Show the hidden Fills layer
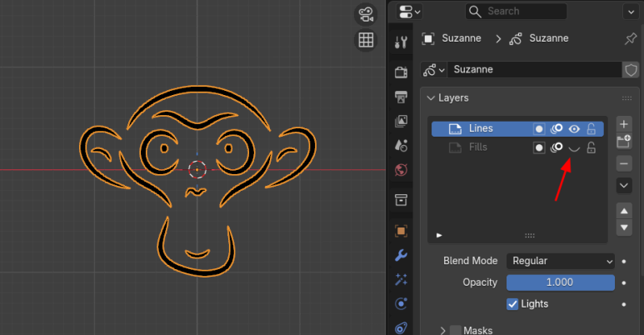 click(574, 148)
